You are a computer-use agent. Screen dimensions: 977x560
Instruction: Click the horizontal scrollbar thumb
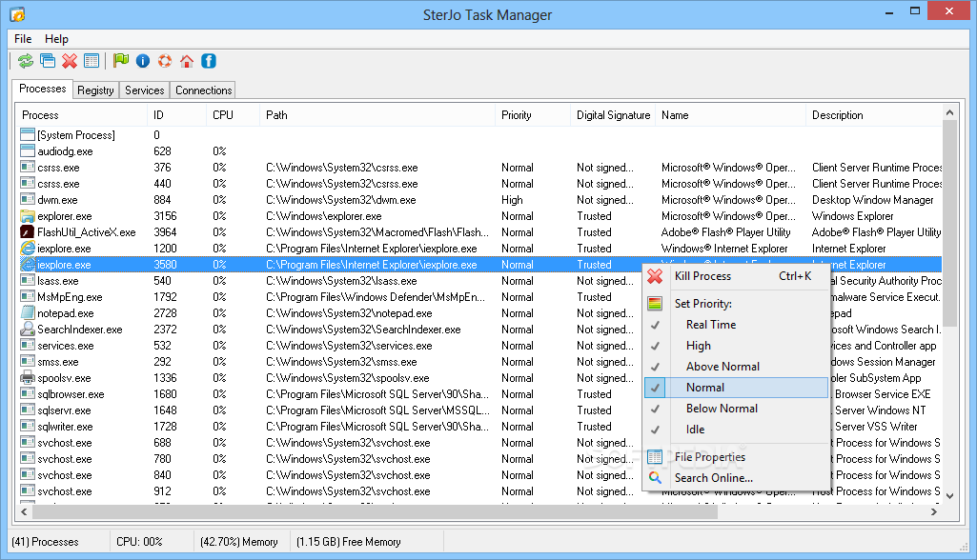pos(376,512)
